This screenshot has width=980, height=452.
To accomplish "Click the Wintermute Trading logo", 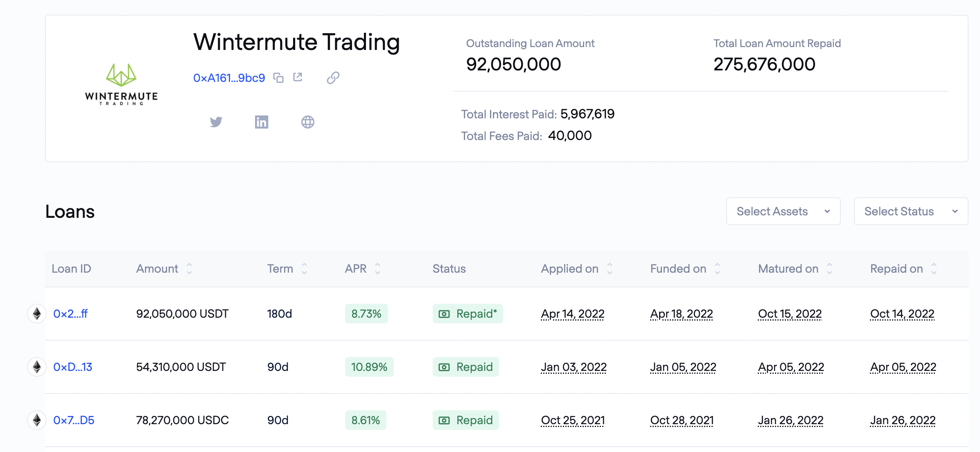I will (x=121, y=85).
